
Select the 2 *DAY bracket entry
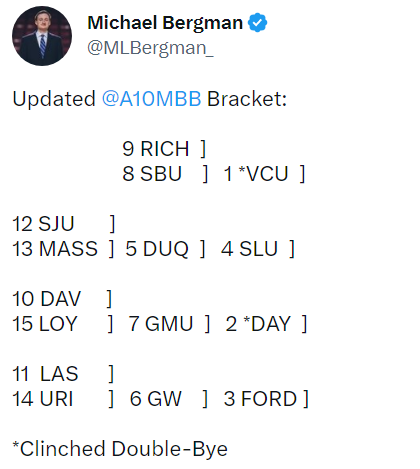(x=258, y=323)
